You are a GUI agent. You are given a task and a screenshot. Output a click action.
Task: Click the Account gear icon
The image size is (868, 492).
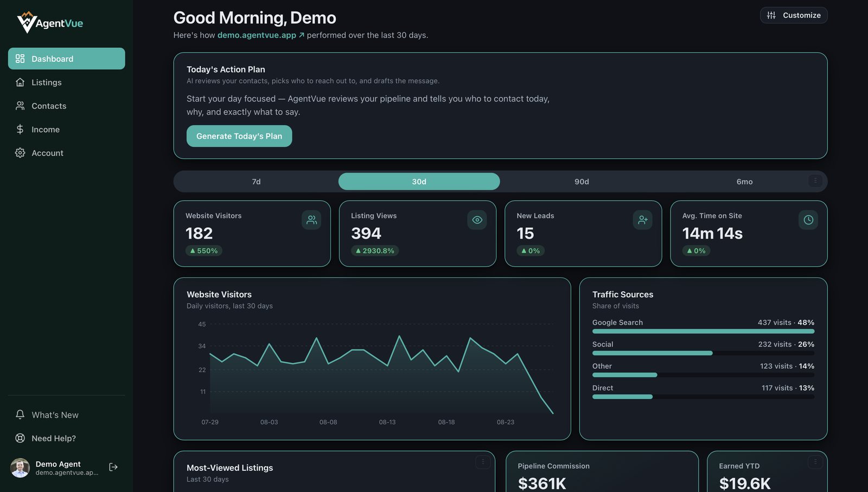[x=20, y=153]
